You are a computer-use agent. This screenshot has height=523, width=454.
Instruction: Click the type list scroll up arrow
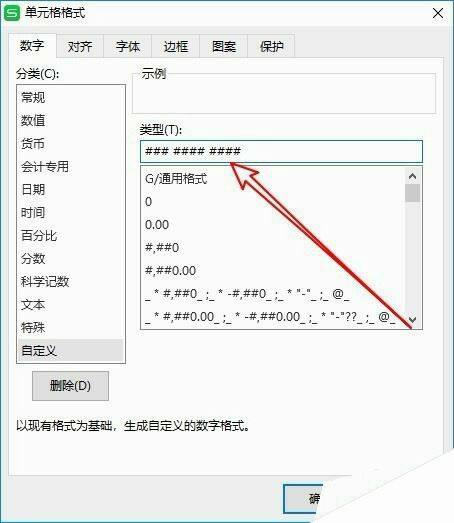[413, 176]
